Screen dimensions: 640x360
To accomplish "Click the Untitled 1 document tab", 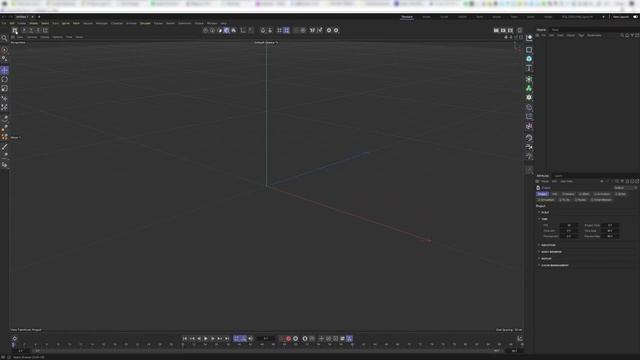I will coord(22,17).
